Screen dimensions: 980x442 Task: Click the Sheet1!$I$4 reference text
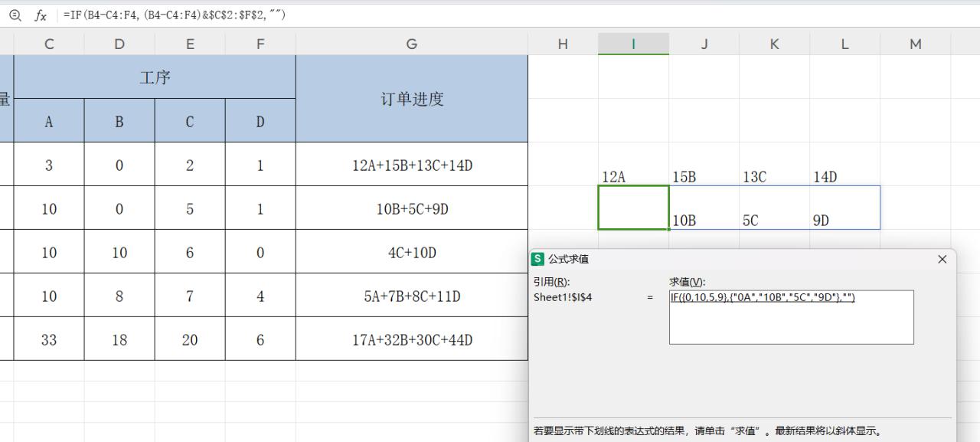click(563, 297)
